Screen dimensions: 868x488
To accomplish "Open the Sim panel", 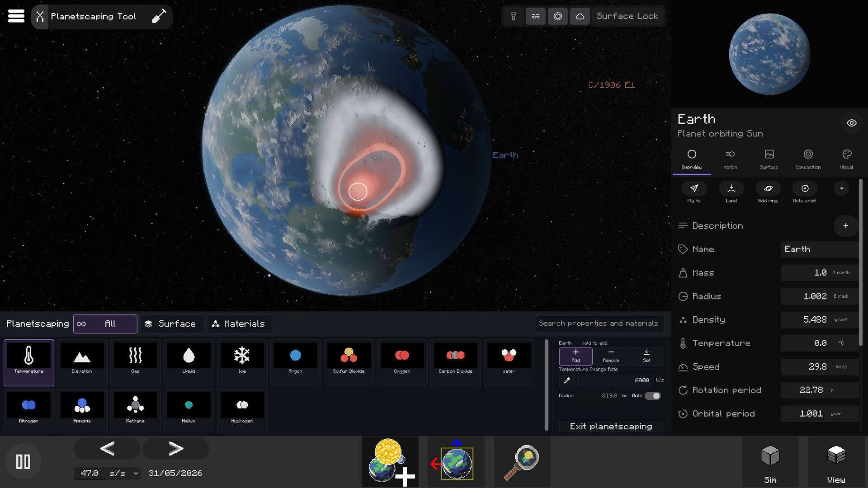I will click(770, 462).
